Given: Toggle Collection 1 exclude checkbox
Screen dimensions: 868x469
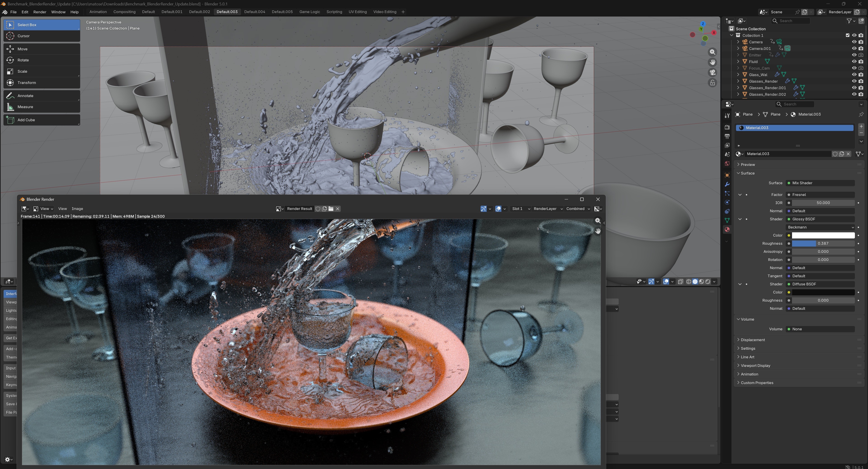Looking at the screenshot, I should tap(847, 35).
